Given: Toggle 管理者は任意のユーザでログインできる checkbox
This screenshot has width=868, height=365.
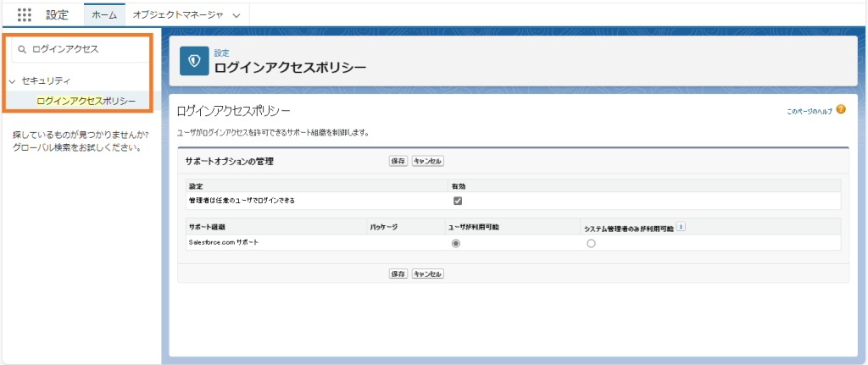Looking at the screenshot, I should 457,201.
